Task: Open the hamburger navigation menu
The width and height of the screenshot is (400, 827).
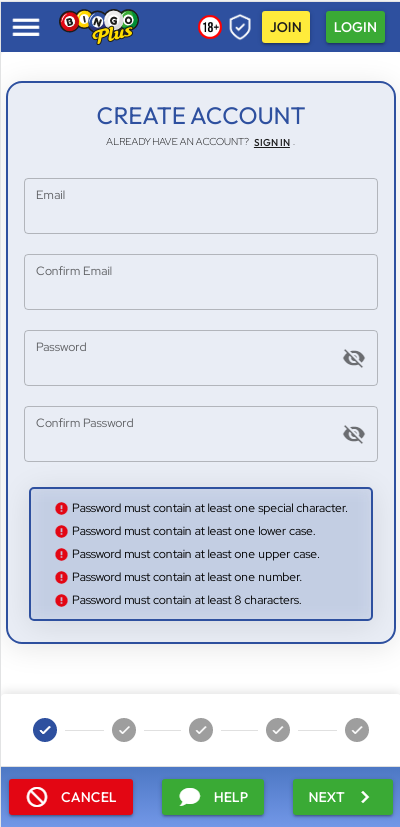Action: click(x=26, y=27)
